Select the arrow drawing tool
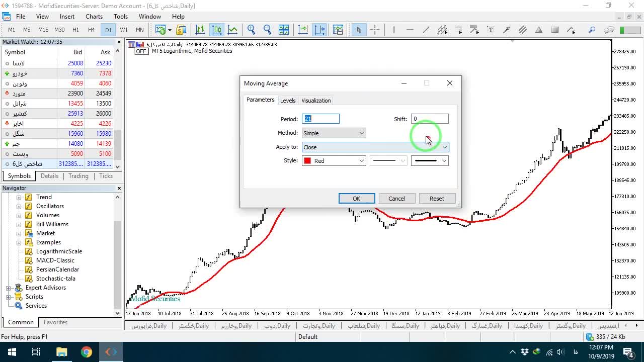The height and width of the screenshot is (362, 644). [507, 30]
